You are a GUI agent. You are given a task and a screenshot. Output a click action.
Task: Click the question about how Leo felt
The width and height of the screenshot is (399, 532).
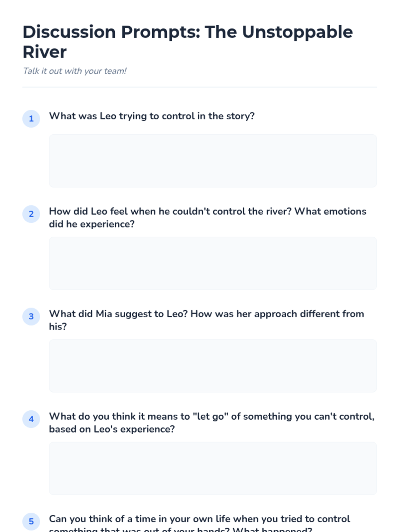point(208,218)
